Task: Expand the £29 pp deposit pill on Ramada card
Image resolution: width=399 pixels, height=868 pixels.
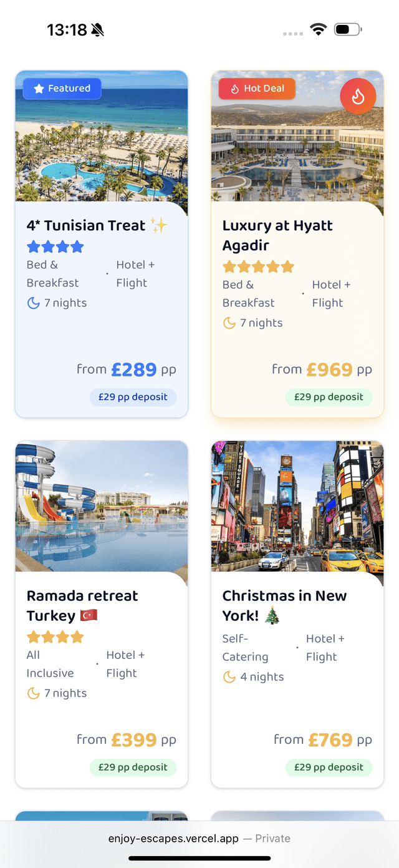Action: [x=133, y=767]
